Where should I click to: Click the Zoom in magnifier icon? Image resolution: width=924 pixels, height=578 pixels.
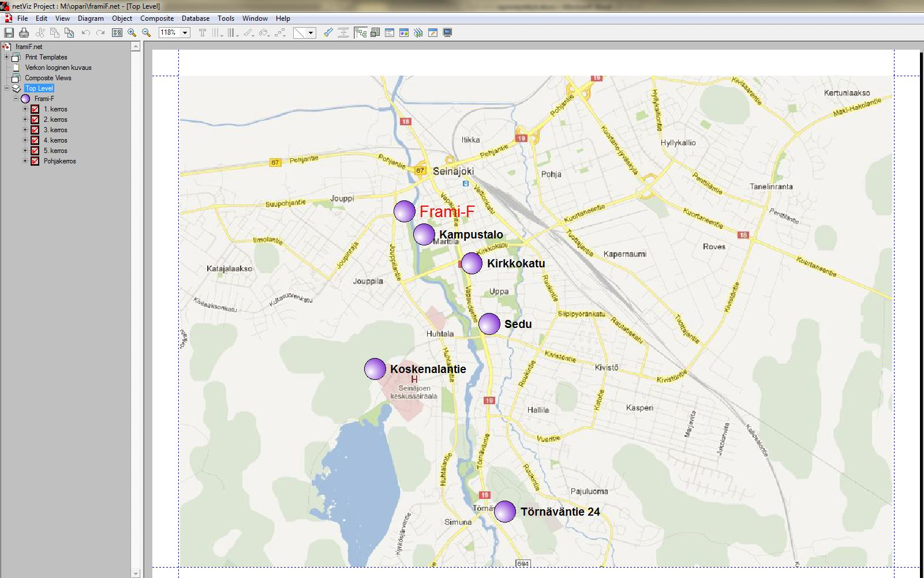coord(132,33)
